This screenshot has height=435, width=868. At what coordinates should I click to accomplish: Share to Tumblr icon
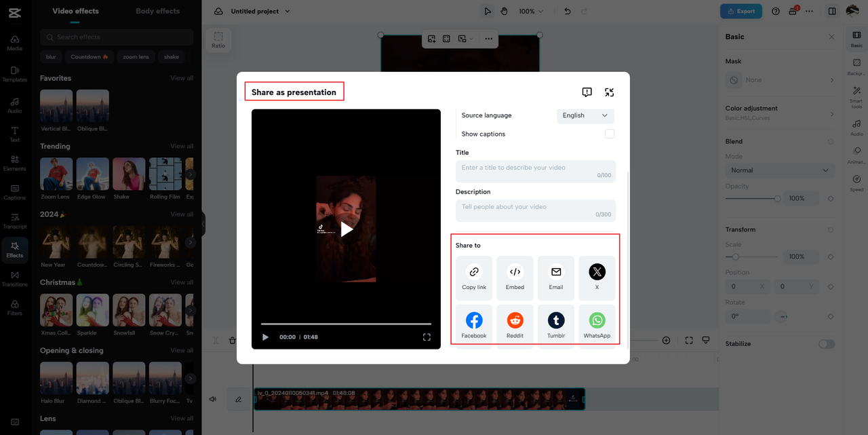click(556, 320)
